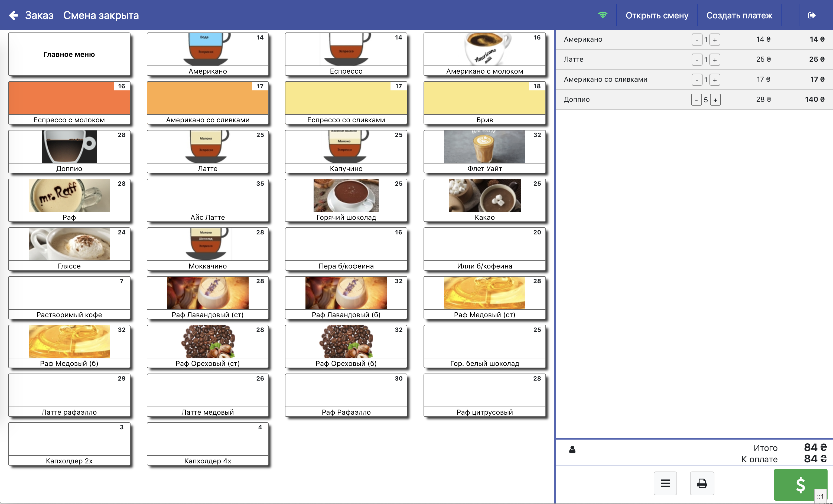Screen dimensions: 833x504
Task: Add Горячий шоколад to the order
Action: pyautogui.click(x=346, y=200)
